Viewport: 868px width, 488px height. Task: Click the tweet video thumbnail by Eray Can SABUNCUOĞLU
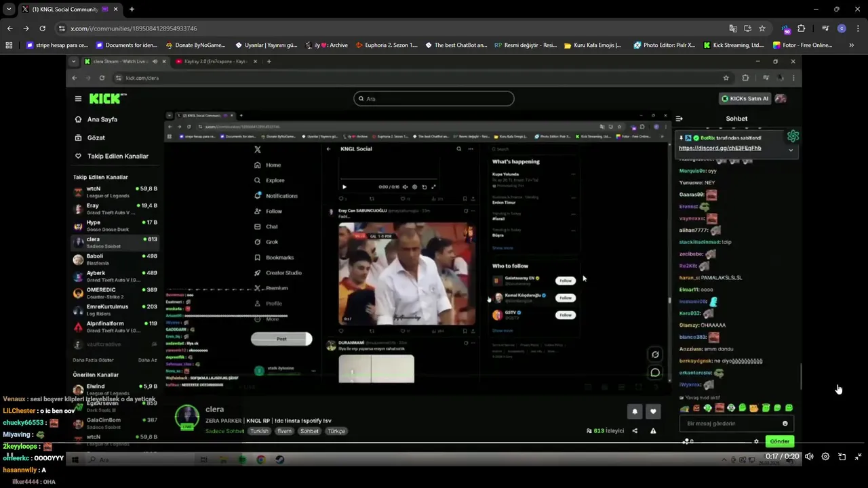(407, 274)
